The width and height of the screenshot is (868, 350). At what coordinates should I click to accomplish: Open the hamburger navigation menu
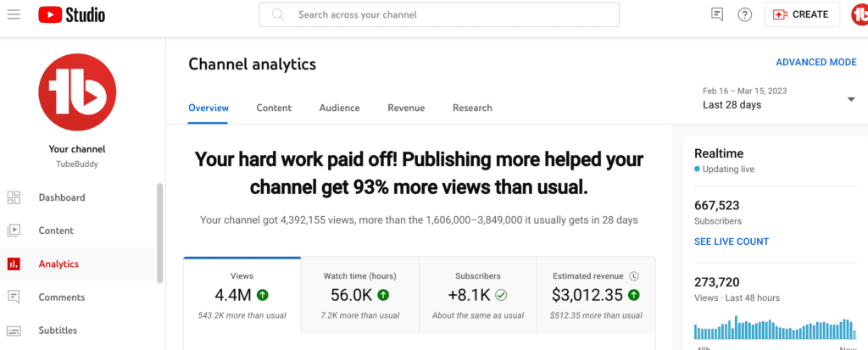pyautogui.click(x=14, y=14)
